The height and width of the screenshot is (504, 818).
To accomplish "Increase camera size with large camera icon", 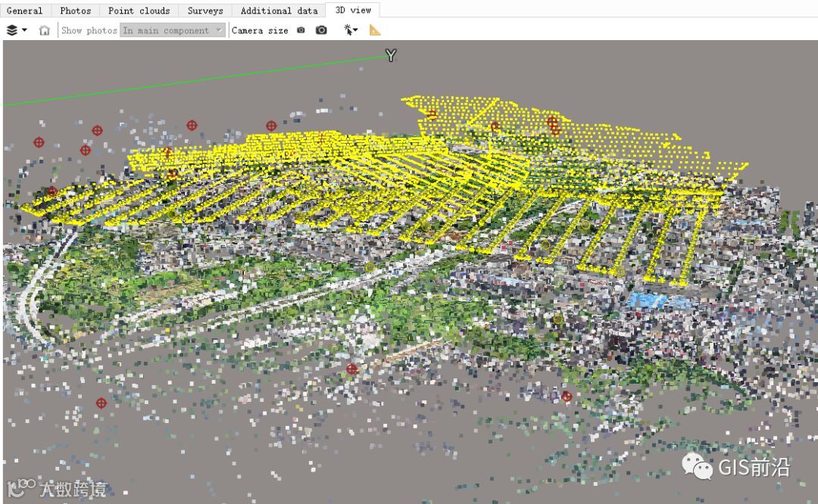I will 321,30.
